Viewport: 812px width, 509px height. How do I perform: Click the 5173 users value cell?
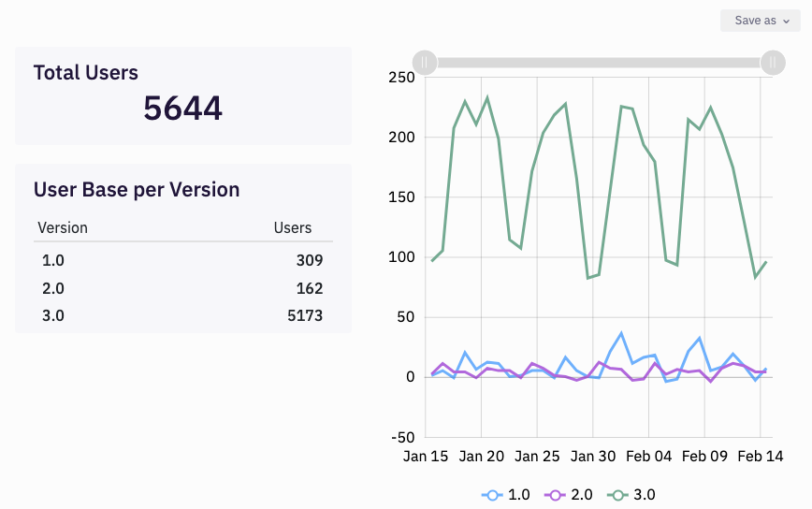pyautogui.click(x=305, y=315)
